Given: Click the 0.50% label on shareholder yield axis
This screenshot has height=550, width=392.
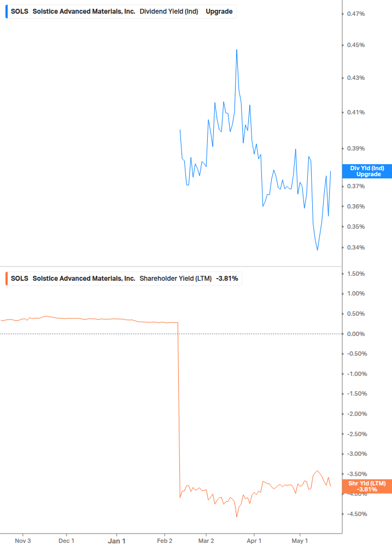Looking at the screenshot, I should tap(356, 314).
